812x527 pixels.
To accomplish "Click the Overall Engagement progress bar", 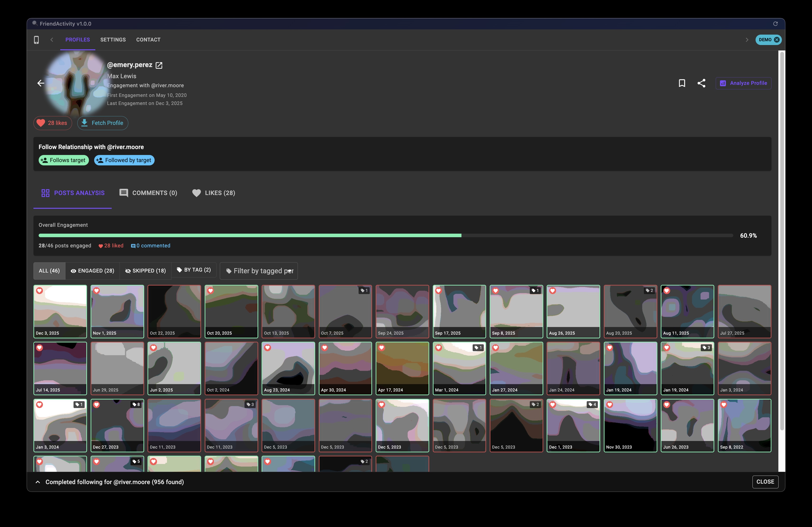I will 386,235.
